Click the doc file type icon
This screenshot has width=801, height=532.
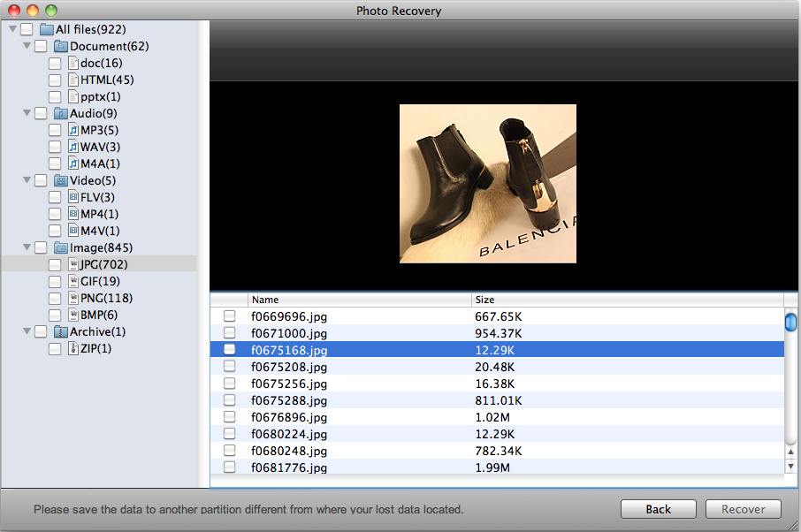(73, 64)
